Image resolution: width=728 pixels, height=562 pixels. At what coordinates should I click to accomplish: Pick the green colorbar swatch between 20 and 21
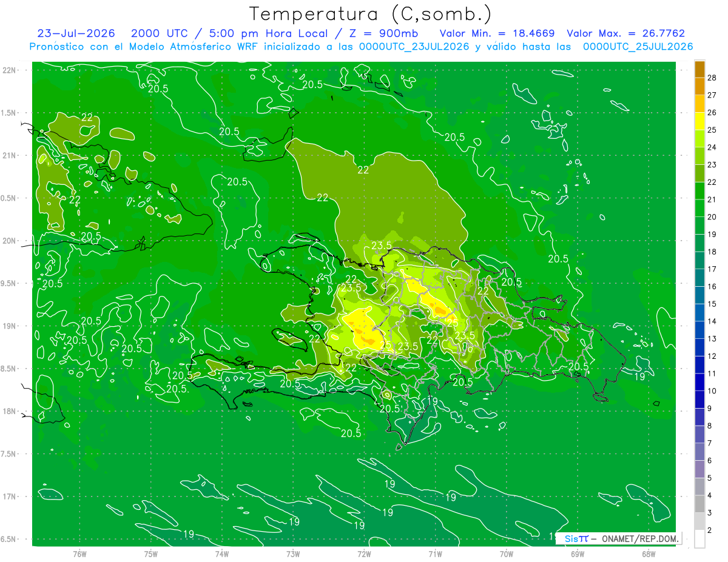[699, 208]
